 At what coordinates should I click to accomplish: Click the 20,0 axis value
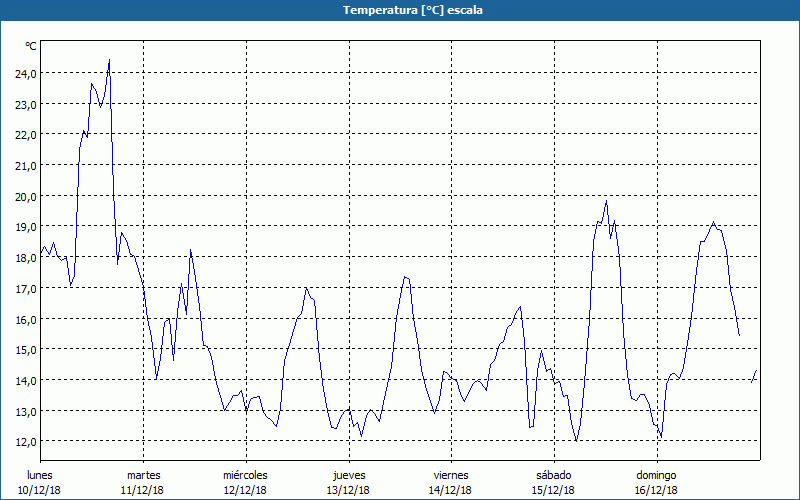(26, 196)
